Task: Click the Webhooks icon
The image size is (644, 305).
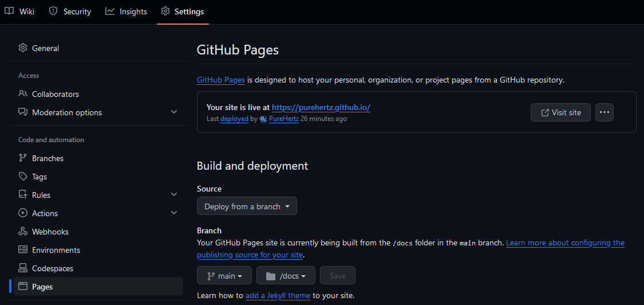Action: click(x=23, y=231)
